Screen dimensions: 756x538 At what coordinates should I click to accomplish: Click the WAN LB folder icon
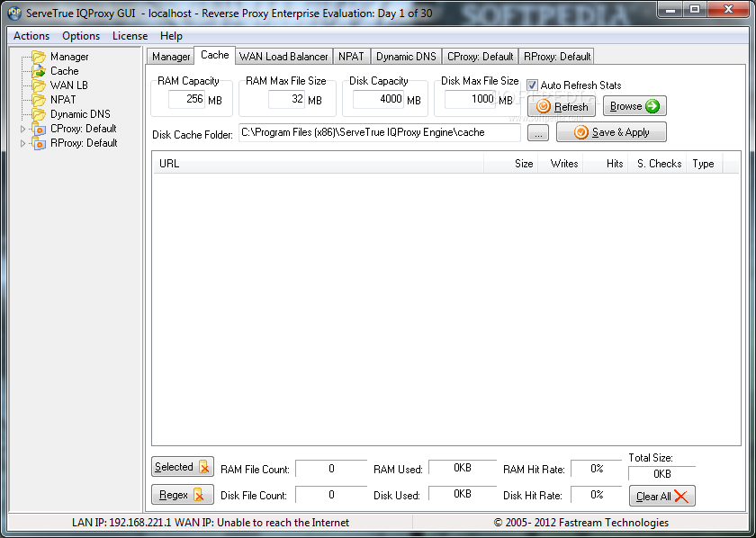pos(39,85)
